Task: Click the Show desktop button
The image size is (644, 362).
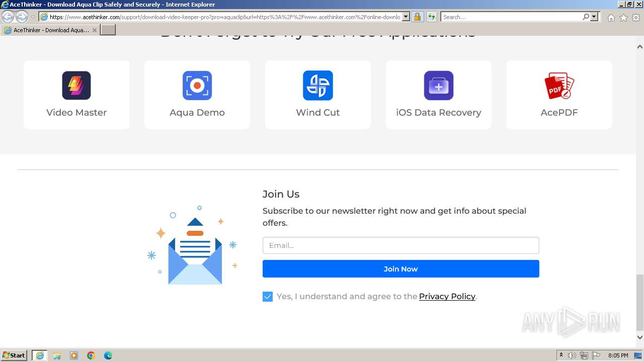Action: (638, 355)
